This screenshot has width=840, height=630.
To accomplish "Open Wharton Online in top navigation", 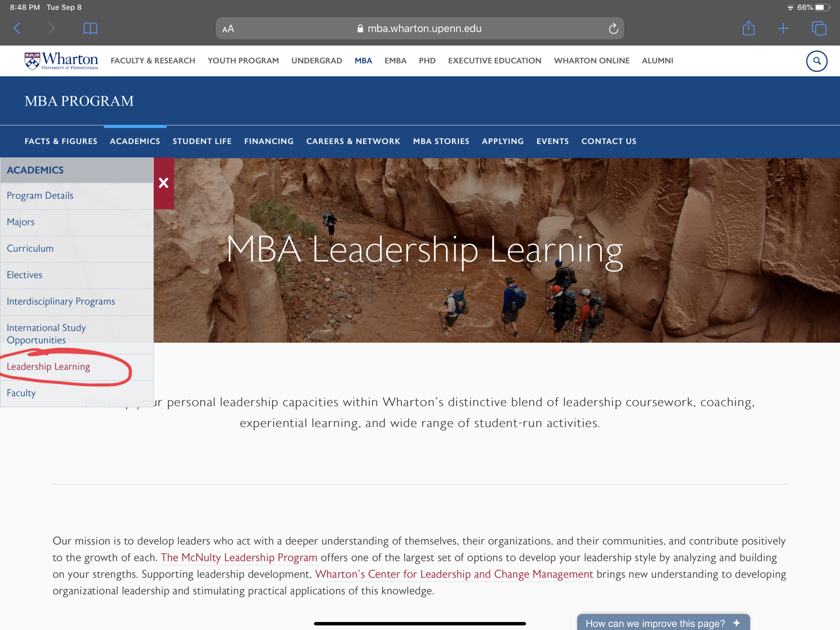I will tap(592, 61).
